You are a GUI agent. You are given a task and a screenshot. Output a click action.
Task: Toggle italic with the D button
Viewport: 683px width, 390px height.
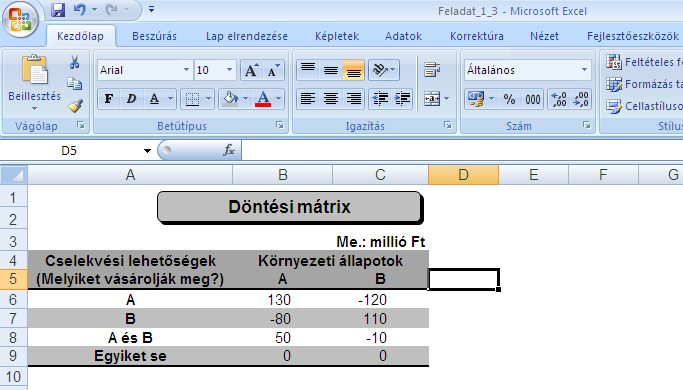[131, 99]
